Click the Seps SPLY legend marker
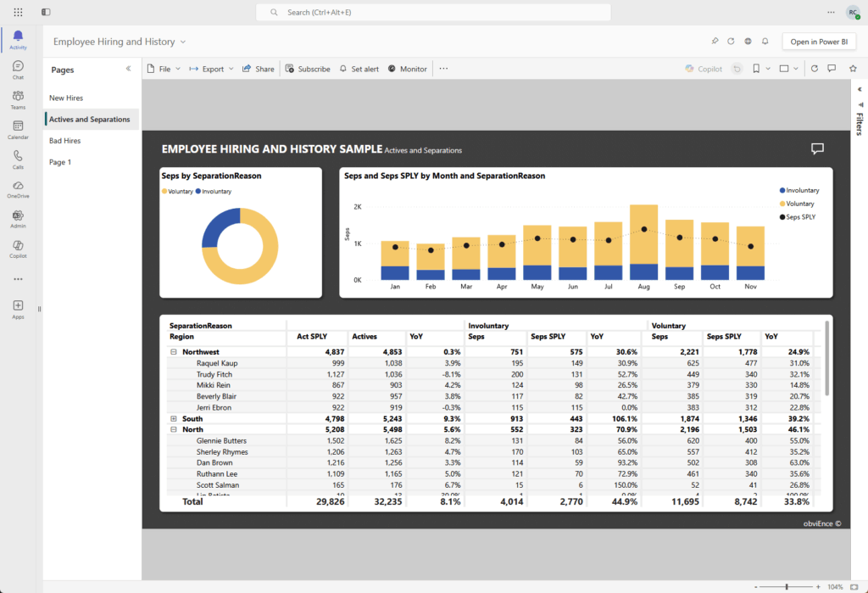 coord(782,216)
